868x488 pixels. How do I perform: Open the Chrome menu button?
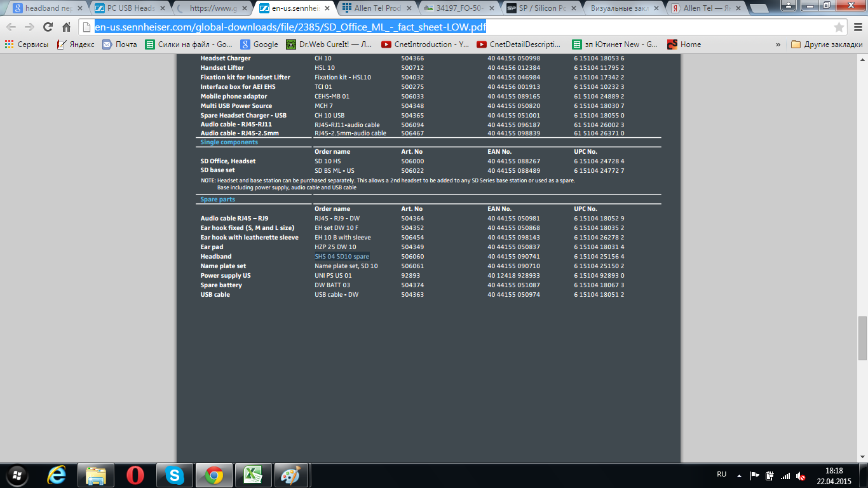pos(857,27)
